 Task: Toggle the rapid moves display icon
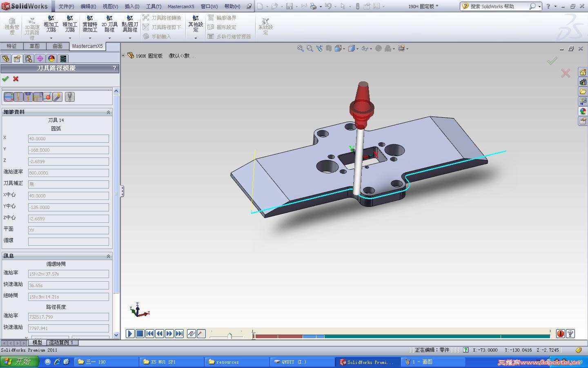pyautogui.click(x=38, y=97)
